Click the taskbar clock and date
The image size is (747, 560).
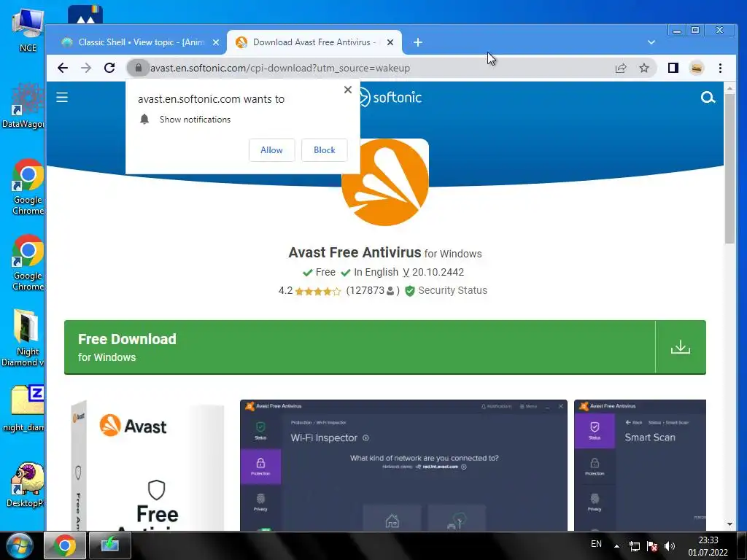[708, 546]
